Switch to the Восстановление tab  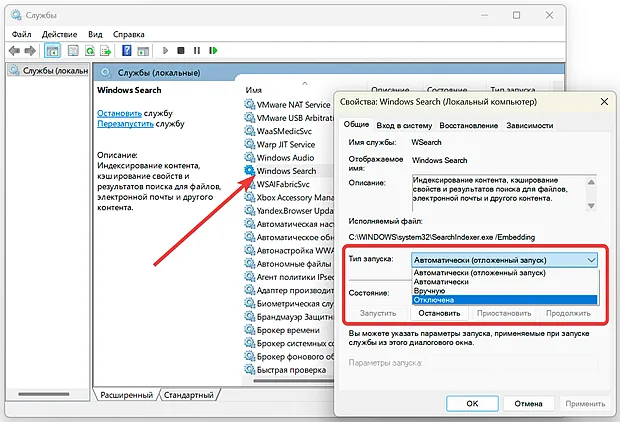point(469,125)
